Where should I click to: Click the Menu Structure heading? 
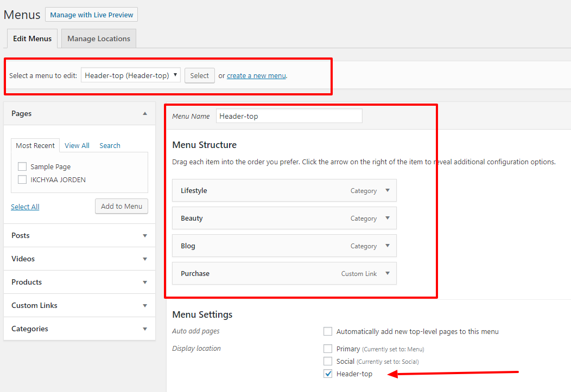(x=204, y=145)
